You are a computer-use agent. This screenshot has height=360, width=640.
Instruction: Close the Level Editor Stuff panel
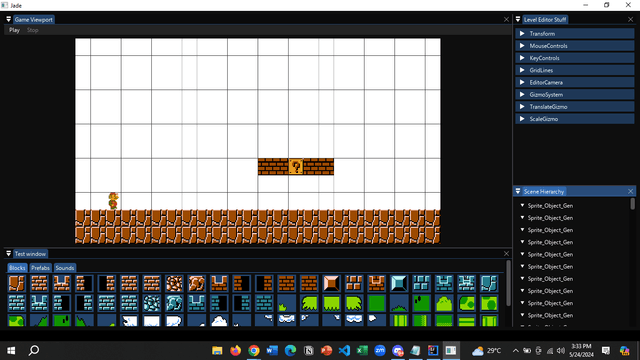coord(631,20)
